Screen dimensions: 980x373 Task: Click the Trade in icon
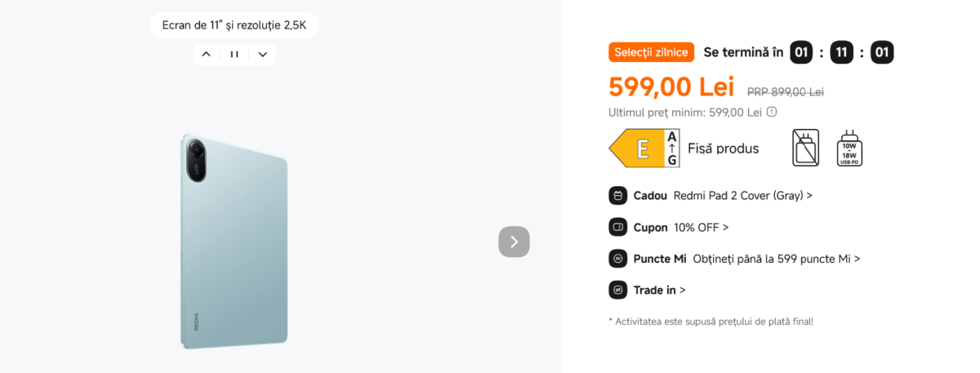point(617,290)
